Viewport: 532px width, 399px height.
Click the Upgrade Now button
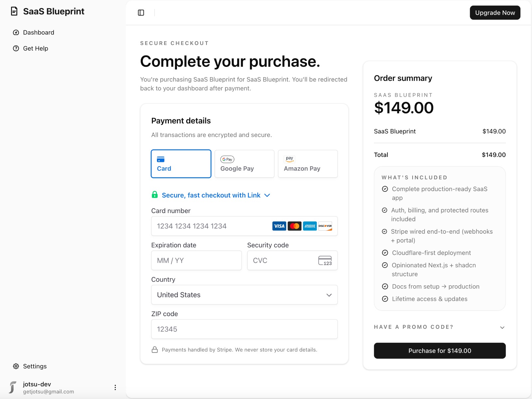[x=495, y=13]
